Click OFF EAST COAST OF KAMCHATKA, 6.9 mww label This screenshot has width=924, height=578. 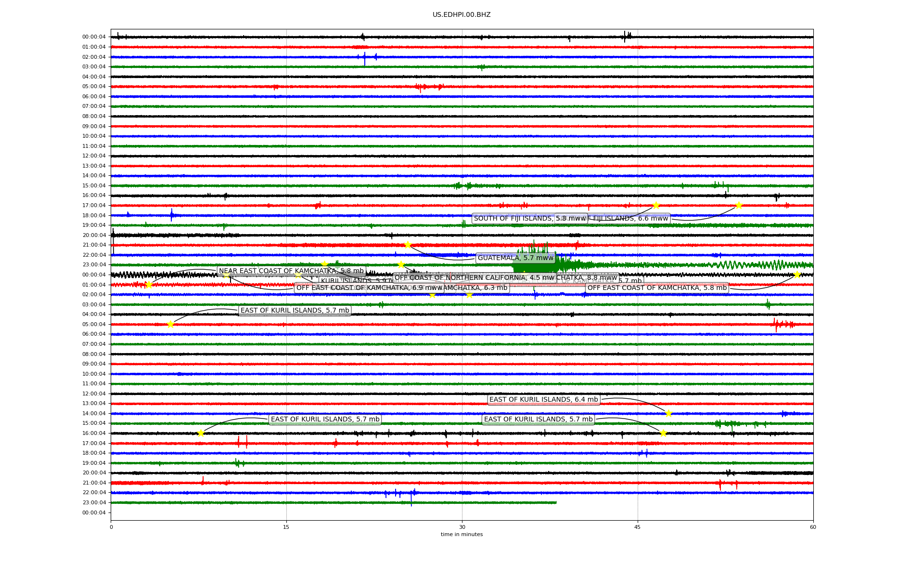pos(369,288)
